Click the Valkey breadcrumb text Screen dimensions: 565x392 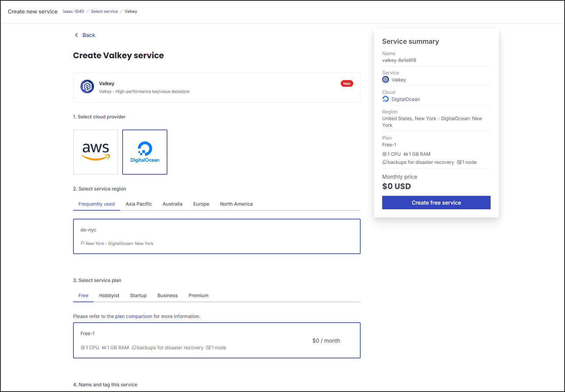pyautogui.click(x=131, y=11)
